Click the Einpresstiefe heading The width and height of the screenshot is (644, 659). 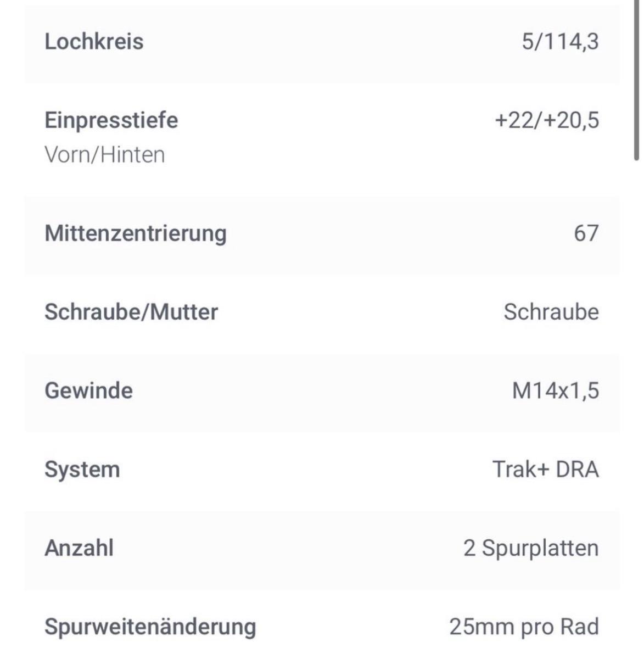(111, 120)
